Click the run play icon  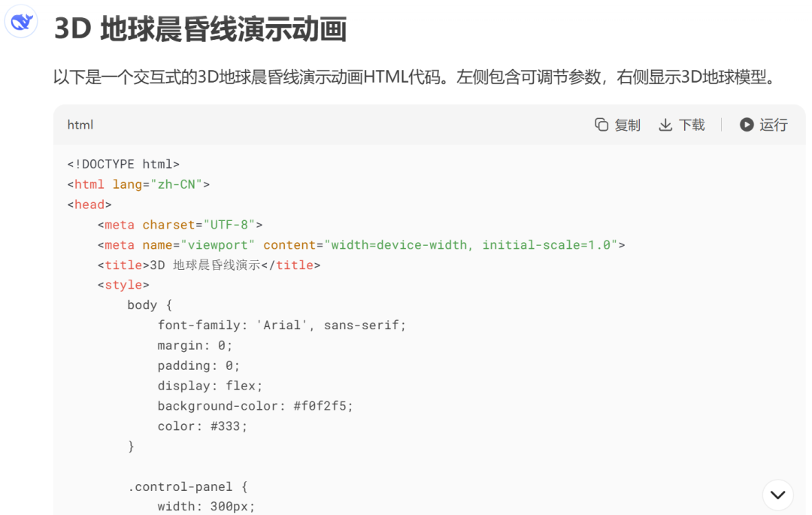[x=746, y=125]
